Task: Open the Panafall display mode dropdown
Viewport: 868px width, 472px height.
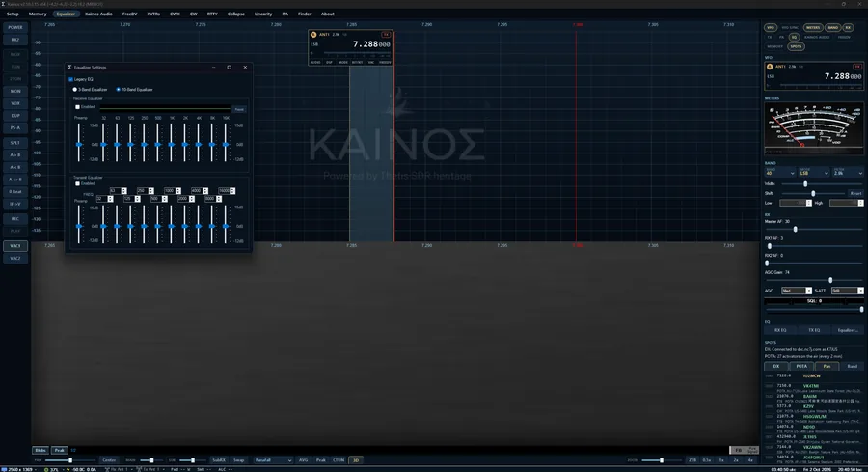Action: 273,460
